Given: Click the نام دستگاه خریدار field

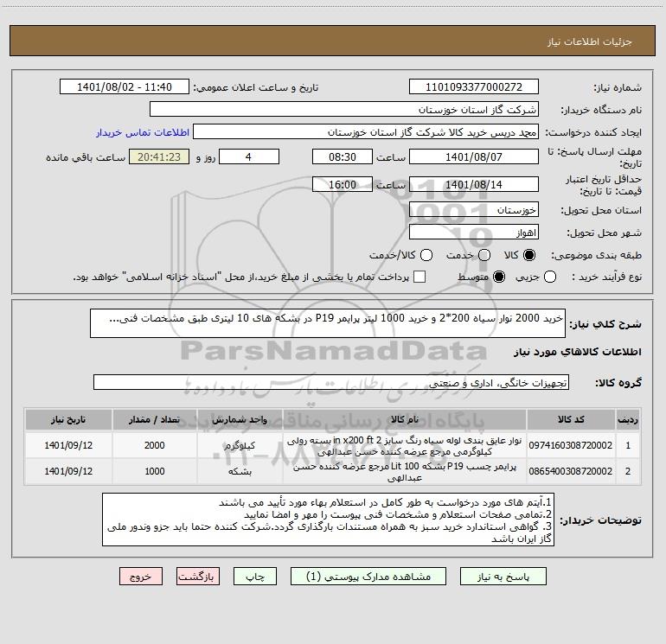Looking at the screenshot, I should click(344, 109).
